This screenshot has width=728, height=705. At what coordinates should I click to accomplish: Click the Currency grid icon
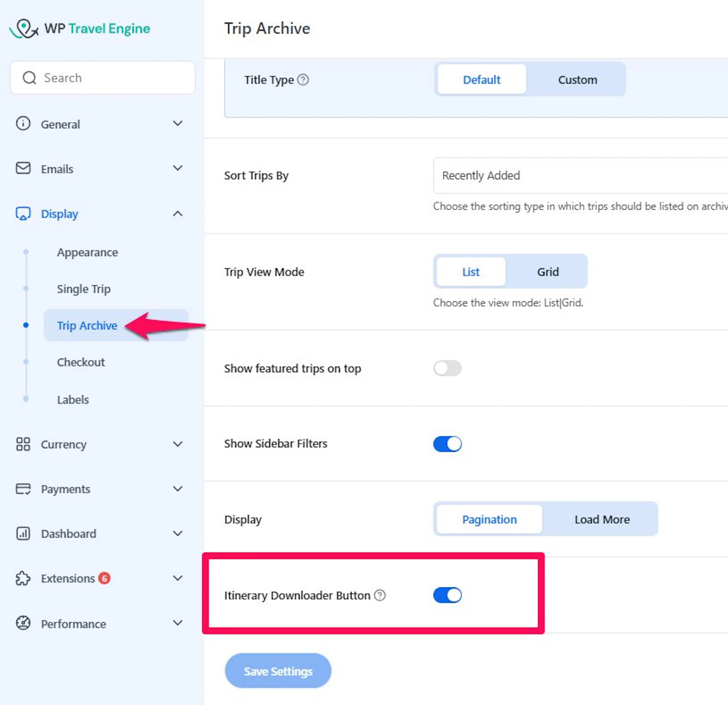tap(23, 444)
